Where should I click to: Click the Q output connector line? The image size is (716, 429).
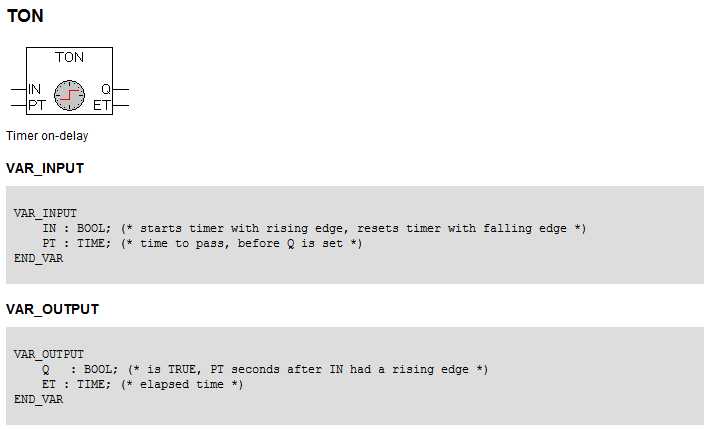121,89
